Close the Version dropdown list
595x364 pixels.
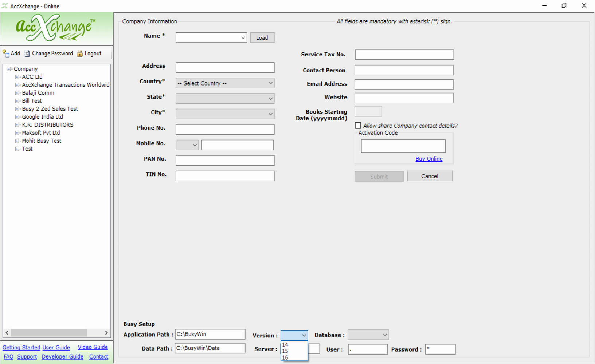(304, 335)
